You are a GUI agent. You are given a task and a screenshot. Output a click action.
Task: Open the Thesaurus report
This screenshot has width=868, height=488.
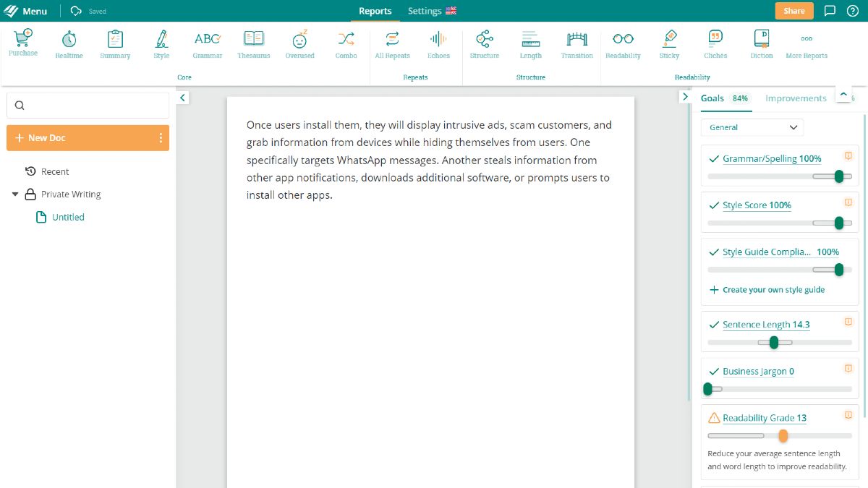click(x=253, y=43)
